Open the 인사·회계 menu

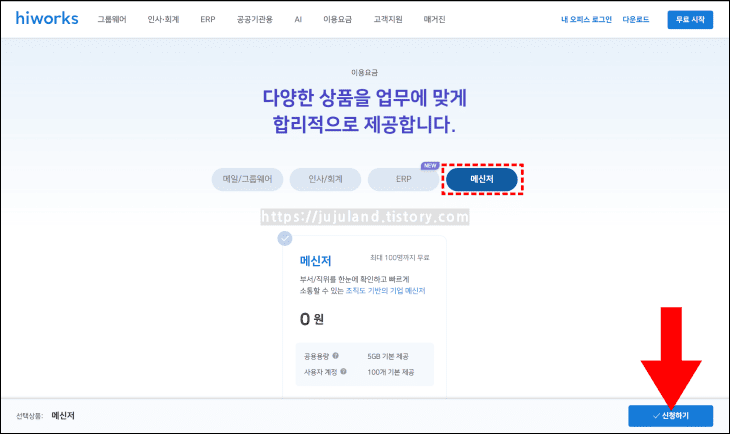pyautogui.click(x=163, y=20)
